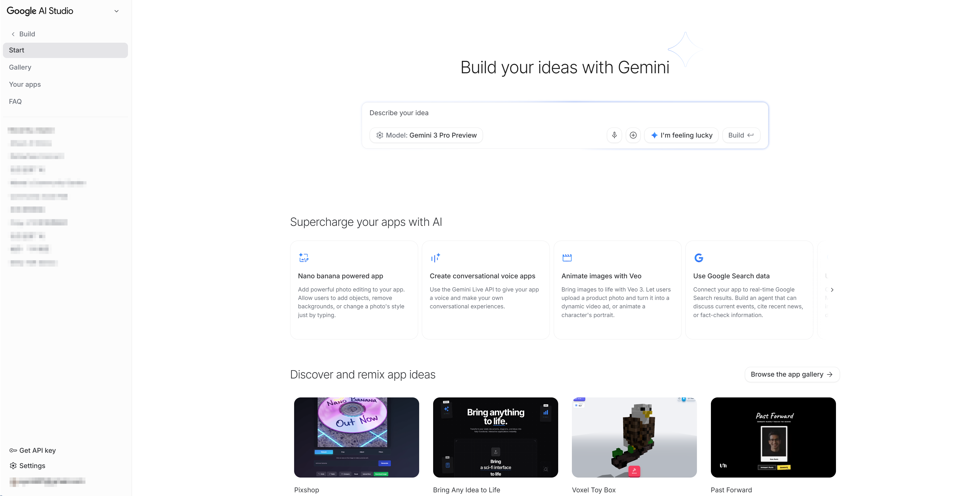This screenshot has height=496, width=980.
Task: Click the Nano banana image edit icon
Action: click(304, 258)
